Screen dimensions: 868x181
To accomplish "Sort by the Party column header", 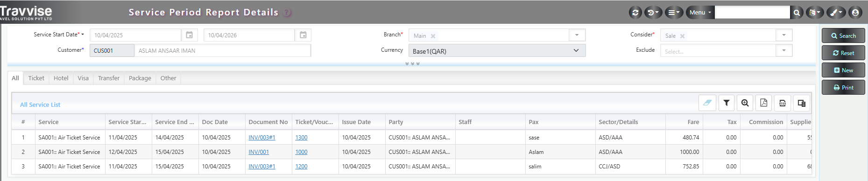I will [x=420, y=122].
